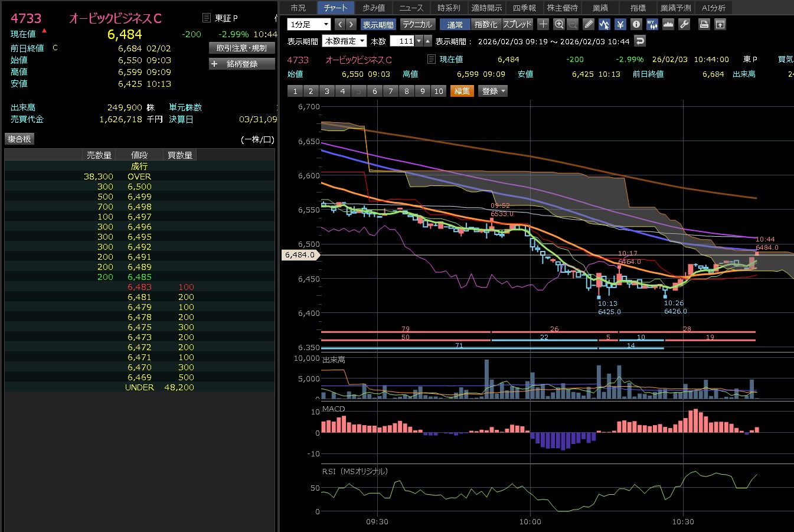Toggle the 通常 chart mode
The height and width of the screenshot is (532, 794).
[x=455, y=24]
